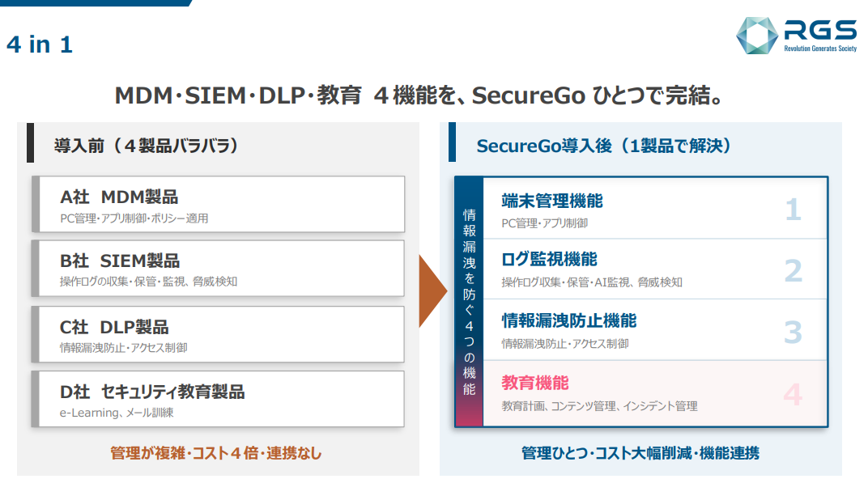Image resolution: width=868 pixels, height=479 pixels.
Task: Click the RGS Revolution Generates Society text
Action: click(x=820, y=36)
